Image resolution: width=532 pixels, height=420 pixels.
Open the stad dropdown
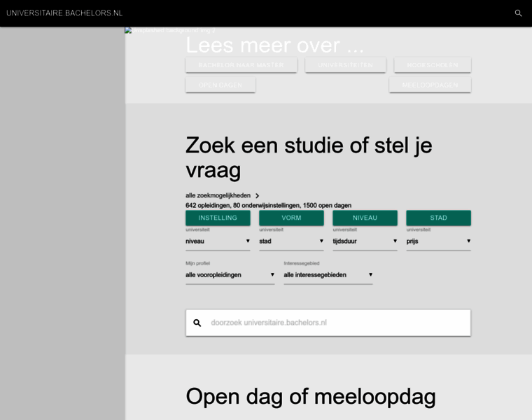coord(291,241)
